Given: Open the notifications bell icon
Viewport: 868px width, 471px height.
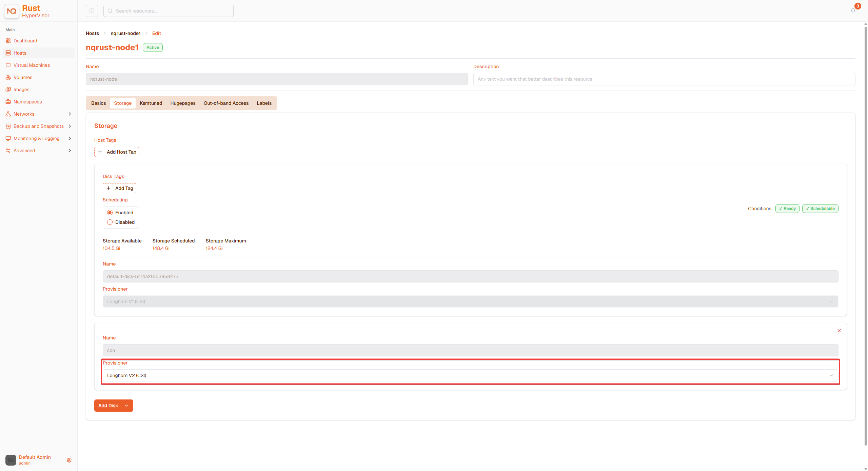Looking at the screenshot, I should tap(853, 11).
